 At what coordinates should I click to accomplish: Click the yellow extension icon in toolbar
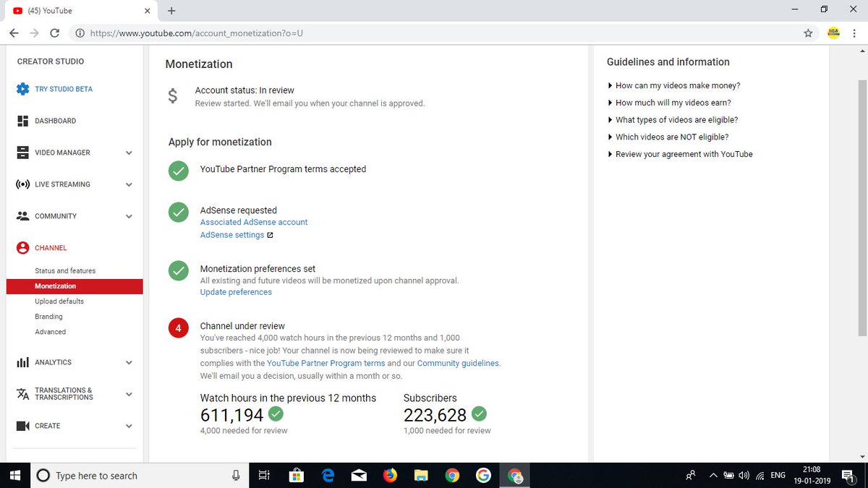click(833, 33)
